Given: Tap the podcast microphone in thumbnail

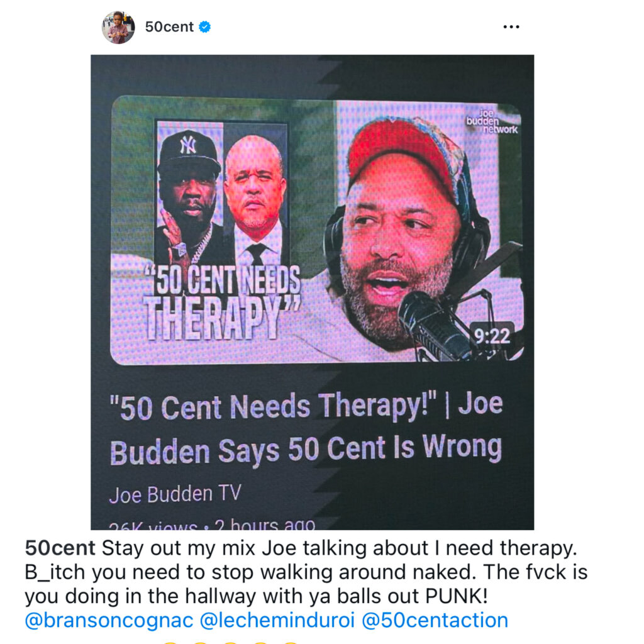Looking at the screenshot, I should (435, 325).
